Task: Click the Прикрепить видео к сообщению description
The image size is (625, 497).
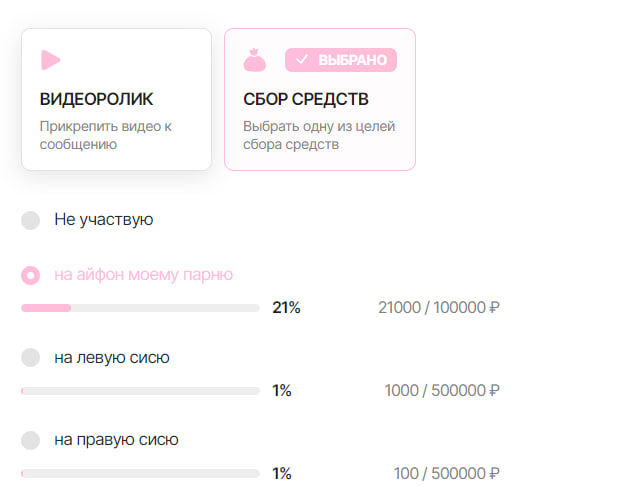Action: [106, 135]
